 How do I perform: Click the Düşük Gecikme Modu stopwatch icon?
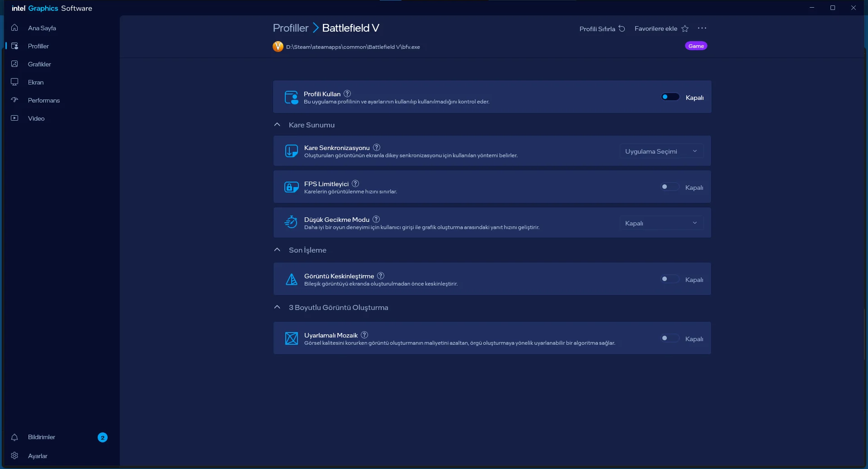(291, 222)
